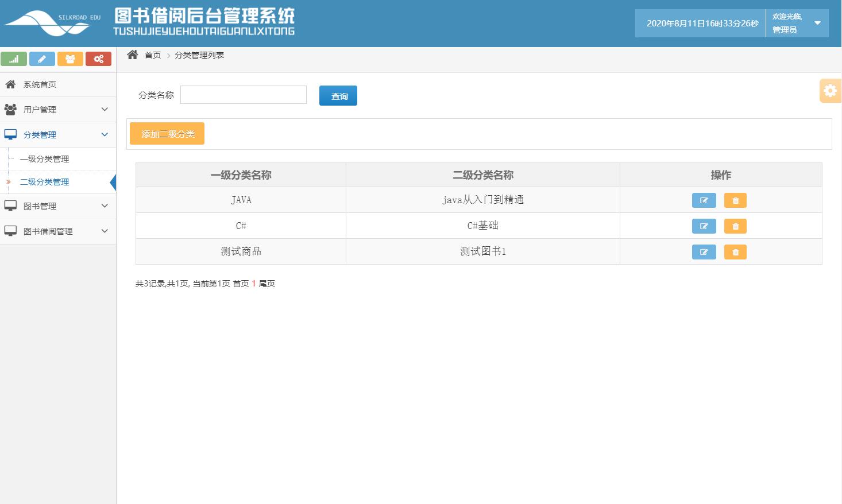The image size is (842, 504).
Task: Click the home icon in the breadcrumb
Action: (133, 55)
